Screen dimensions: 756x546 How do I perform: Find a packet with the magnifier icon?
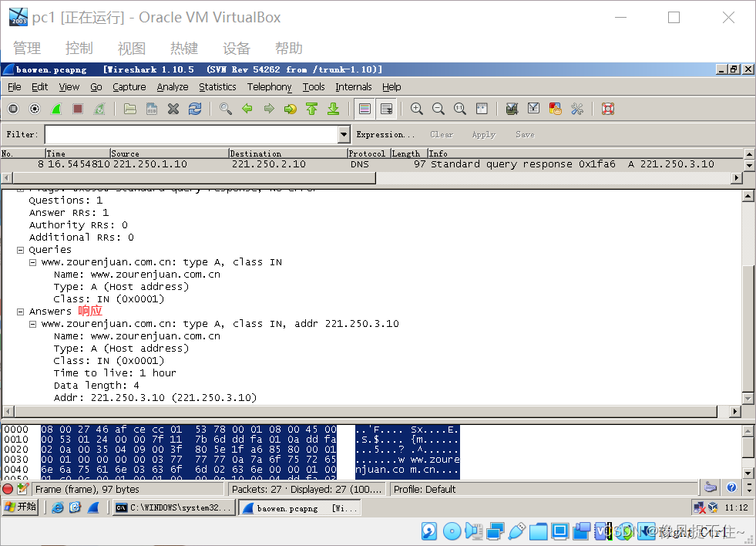coord(225,109)
